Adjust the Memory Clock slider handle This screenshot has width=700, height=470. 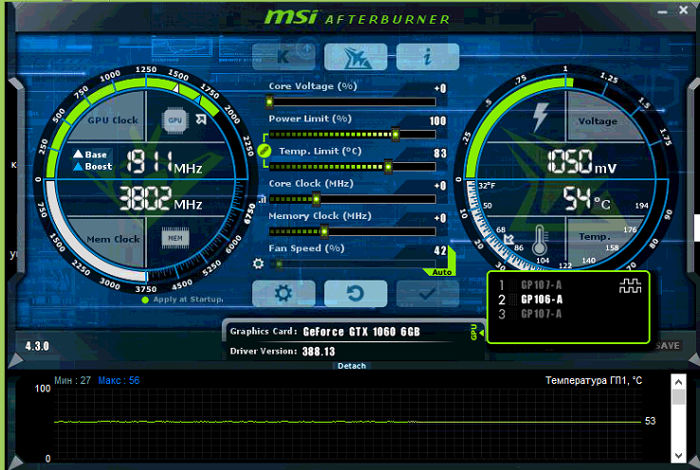coord(324,231)
